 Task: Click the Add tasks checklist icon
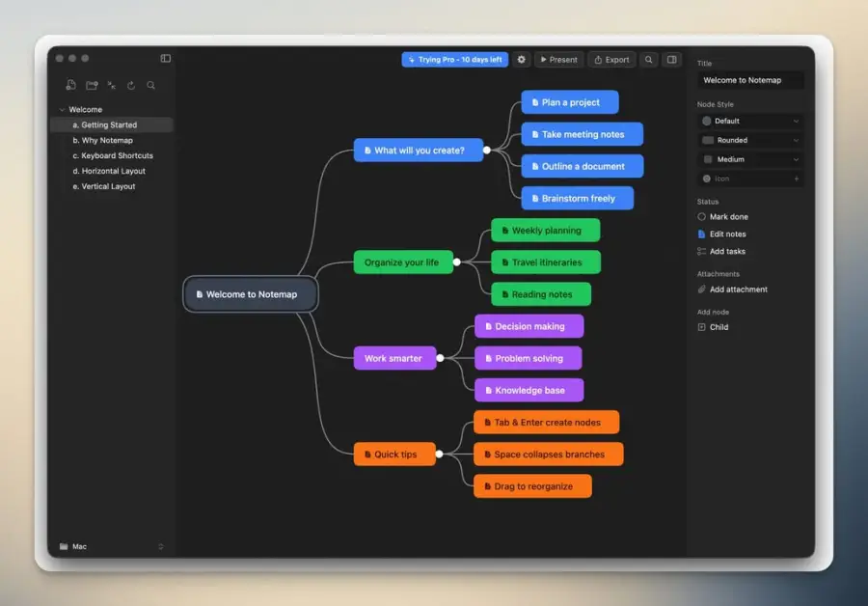(x=701, y=252)
